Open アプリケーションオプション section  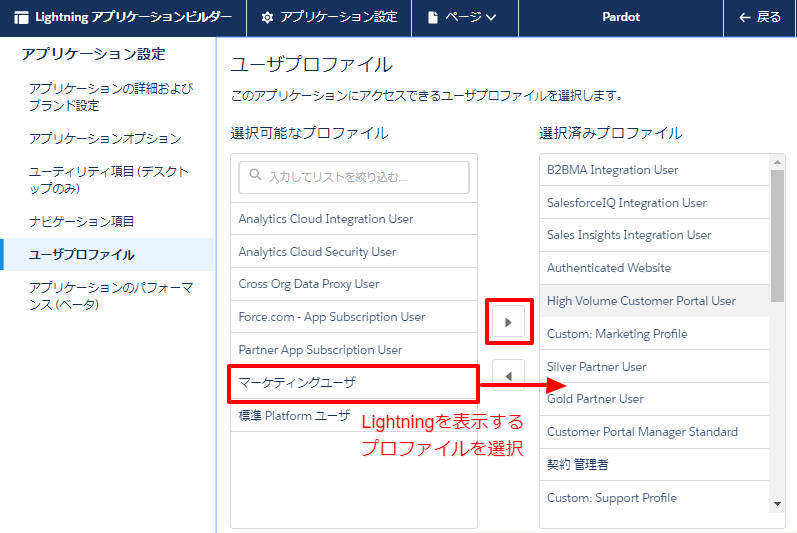tap(105, 139)
